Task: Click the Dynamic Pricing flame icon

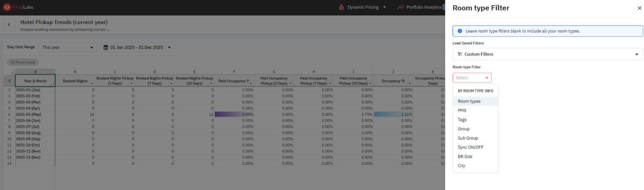Action: point(341,7)
